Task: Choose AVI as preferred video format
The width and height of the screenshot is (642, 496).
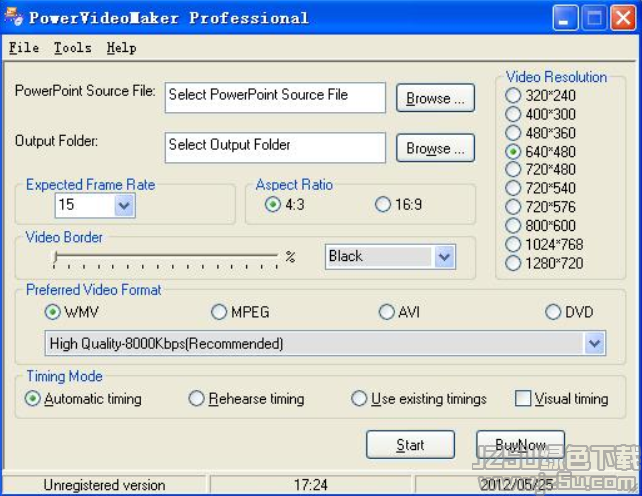Action: [x=400, y=312]
